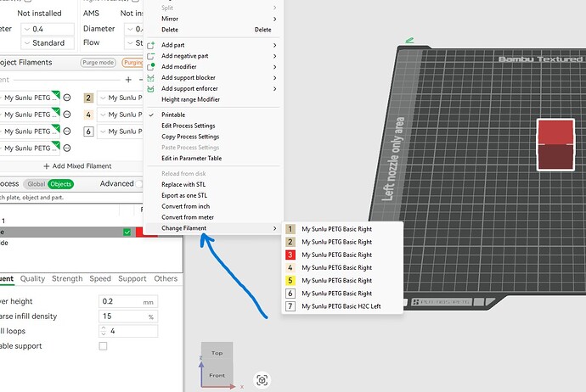Image resolution: width=586 pixels, height=392 pixels.
Task: Toggle the Enable support checkbox
Action: pos(103,346)
